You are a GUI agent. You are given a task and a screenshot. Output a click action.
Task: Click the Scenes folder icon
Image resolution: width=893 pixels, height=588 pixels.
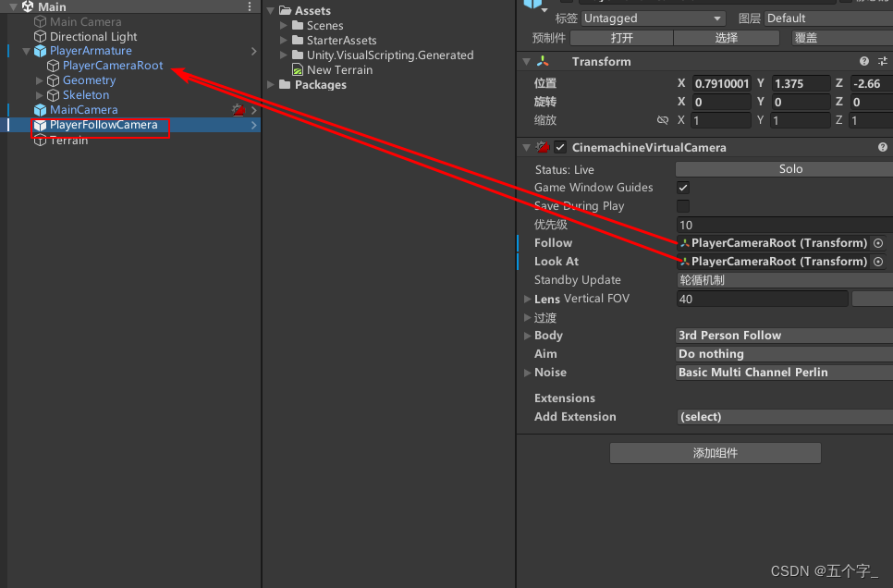298,25
